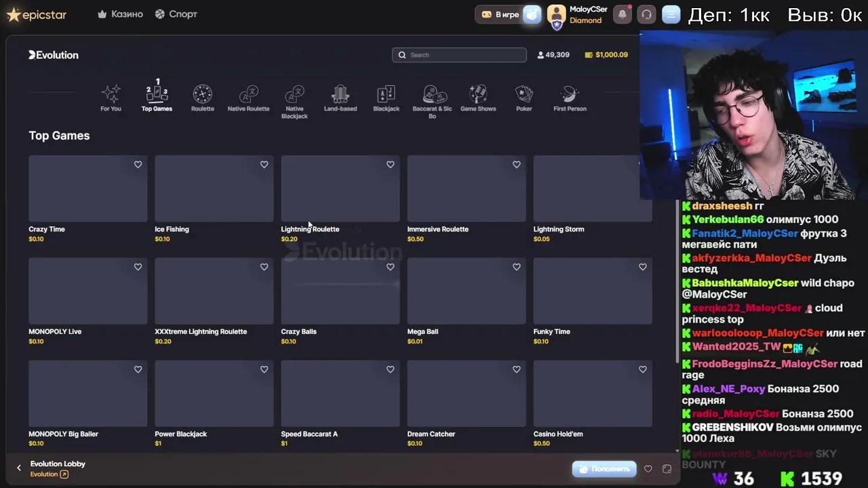Image resolution: width=868 pixels, height=488 pixels.
Task: Favorite Funky Time with its heart
Action: point(642,267)
